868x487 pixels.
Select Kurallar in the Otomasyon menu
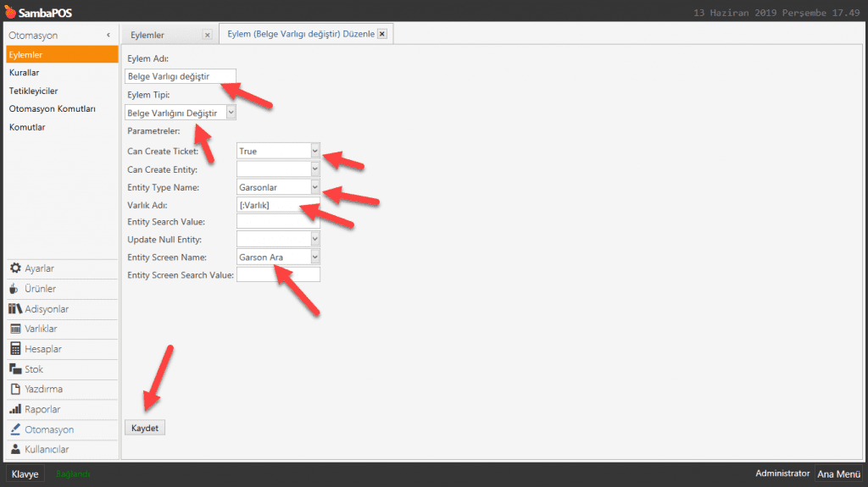25,73
